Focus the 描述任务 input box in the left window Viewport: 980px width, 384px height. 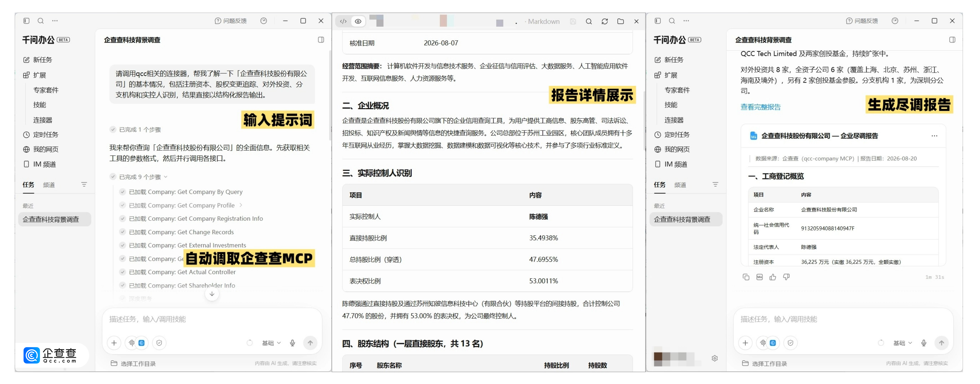(x=212, y=319)
